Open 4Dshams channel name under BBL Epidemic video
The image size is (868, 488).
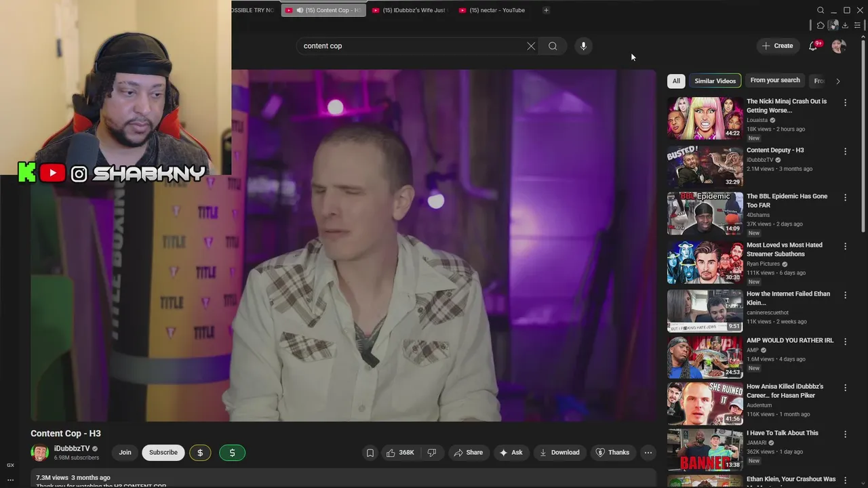tap(758, 215)
